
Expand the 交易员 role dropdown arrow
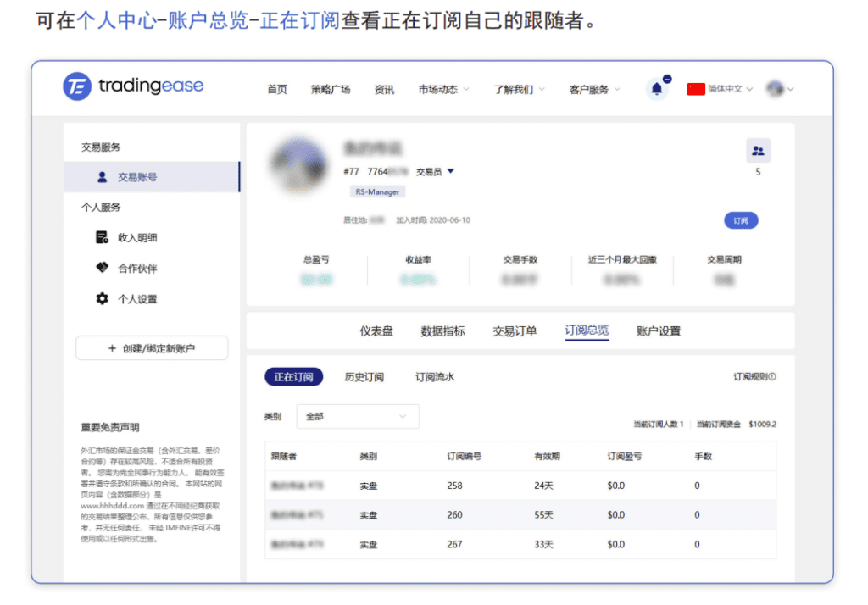pos(451,171)
